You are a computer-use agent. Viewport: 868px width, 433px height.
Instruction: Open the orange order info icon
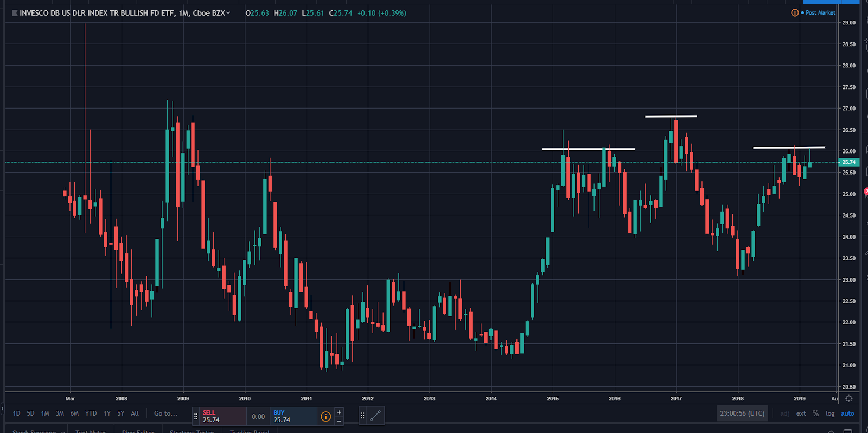tap(325, 416)
